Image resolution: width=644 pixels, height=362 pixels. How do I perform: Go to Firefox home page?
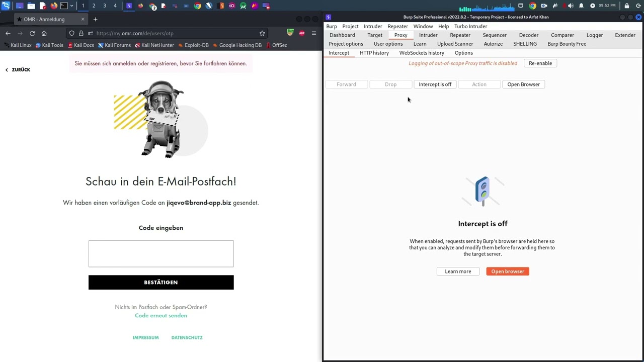(44, 33)
